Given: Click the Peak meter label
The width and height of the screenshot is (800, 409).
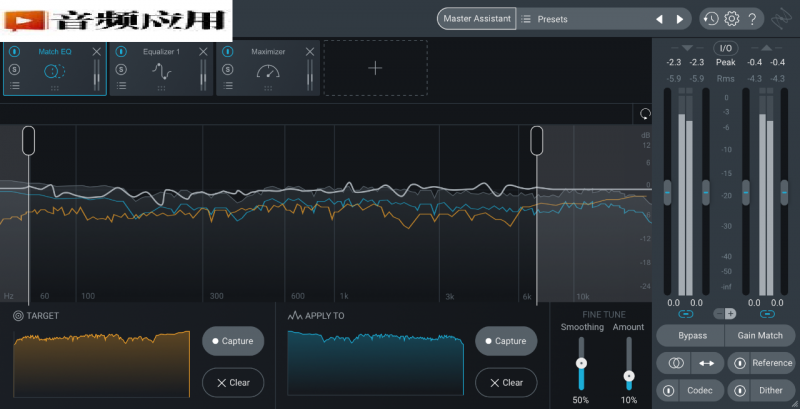Looking at the screenshot, I should [726, 63].
